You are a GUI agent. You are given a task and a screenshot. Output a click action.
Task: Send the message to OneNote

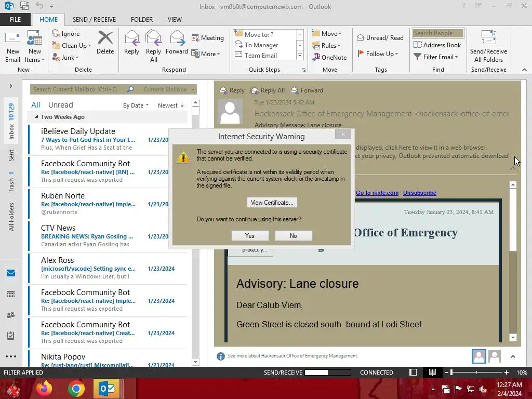point(329,57)
